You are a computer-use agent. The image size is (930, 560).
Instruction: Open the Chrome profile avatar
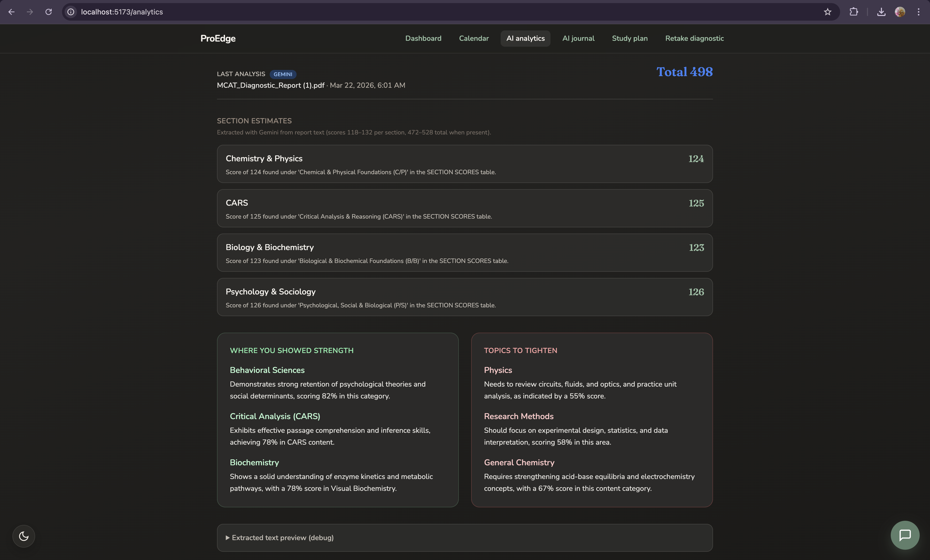(900, 12)
